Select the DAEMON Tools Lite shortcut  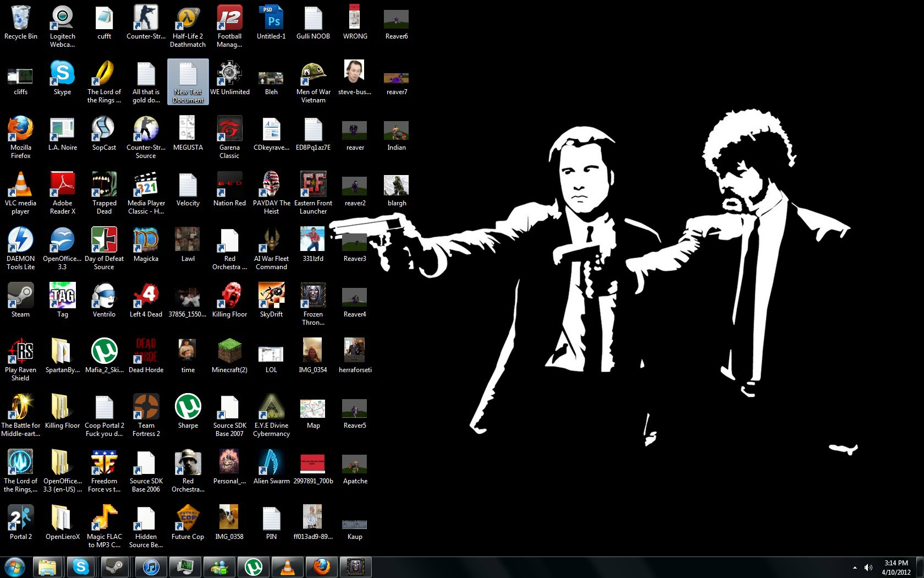coord(20,249)
